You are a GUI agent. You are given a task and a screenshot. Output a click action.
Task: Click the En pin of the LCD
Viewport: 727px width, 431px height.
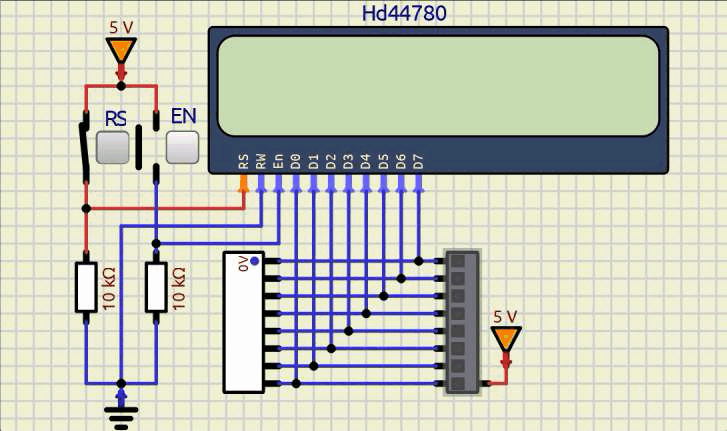278,183
